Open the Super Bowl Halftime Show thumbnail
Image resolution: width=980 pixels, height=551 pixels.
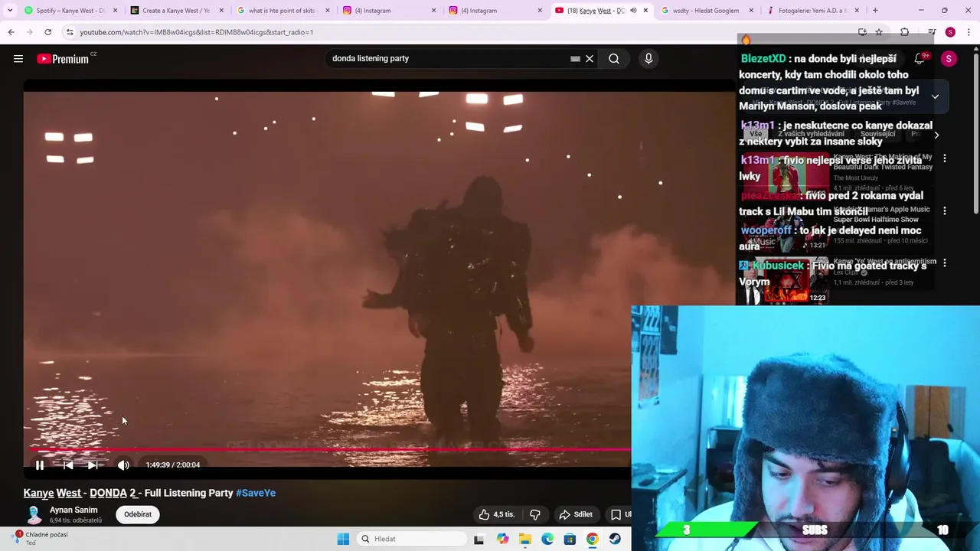(x=788, y=227)
